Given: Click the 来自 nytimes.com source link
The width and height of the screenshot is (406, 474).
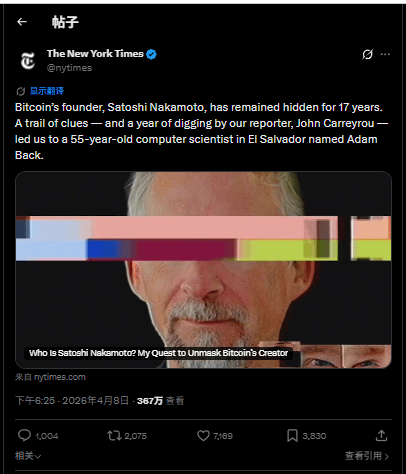Looking at the screenshot, I should click(x=50, y=377).
